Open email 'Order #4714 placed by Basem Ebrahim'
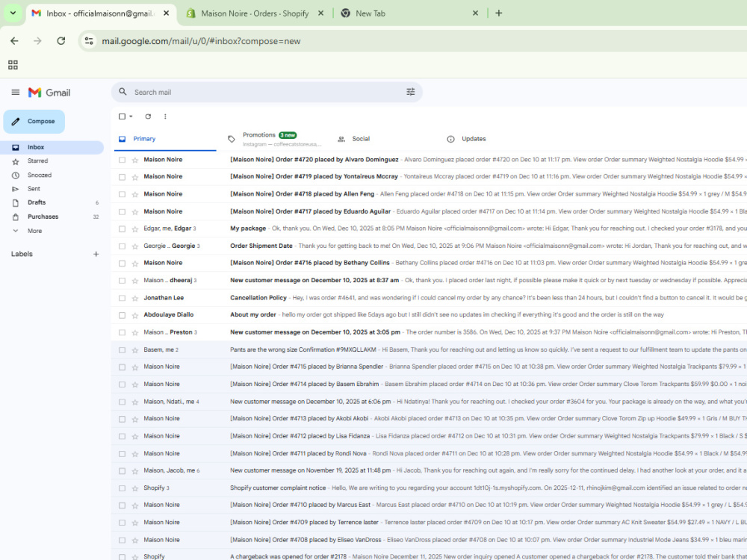Screen dimensions: 747x560 click(429, 385)
